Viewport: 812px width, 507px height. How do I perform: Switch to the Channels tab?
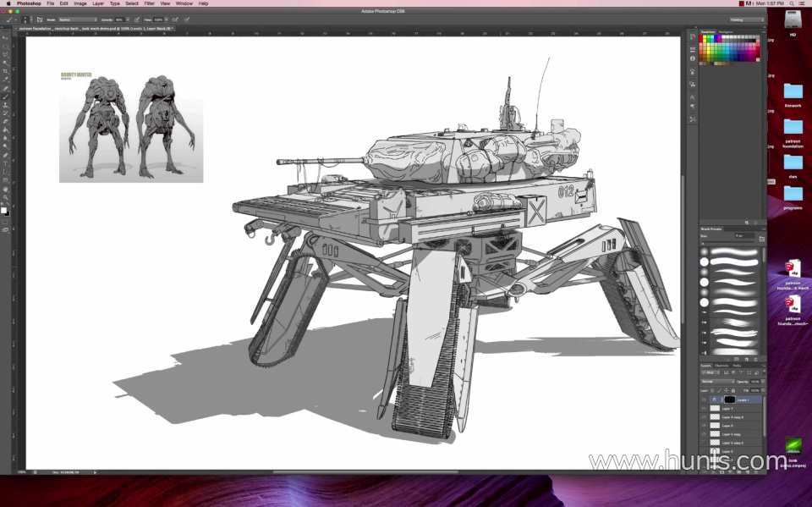(721, 366)
